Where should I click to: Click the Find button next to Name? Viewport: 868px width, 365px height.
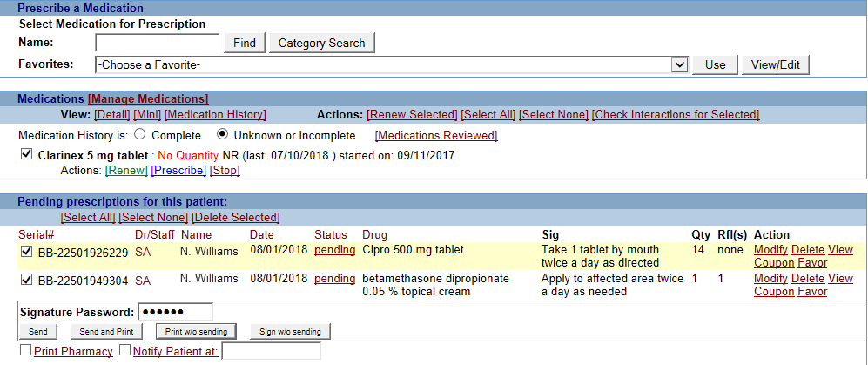point(245,43)
